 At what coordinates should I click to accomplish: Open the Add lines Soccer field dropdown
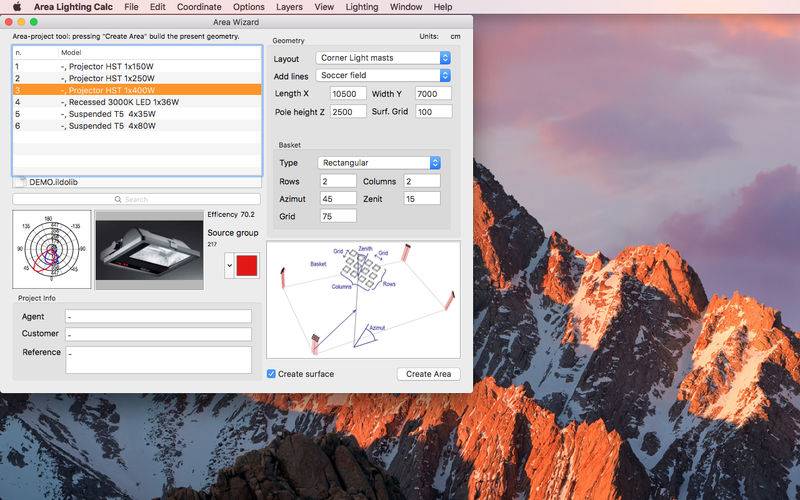[x=383, y=75]
